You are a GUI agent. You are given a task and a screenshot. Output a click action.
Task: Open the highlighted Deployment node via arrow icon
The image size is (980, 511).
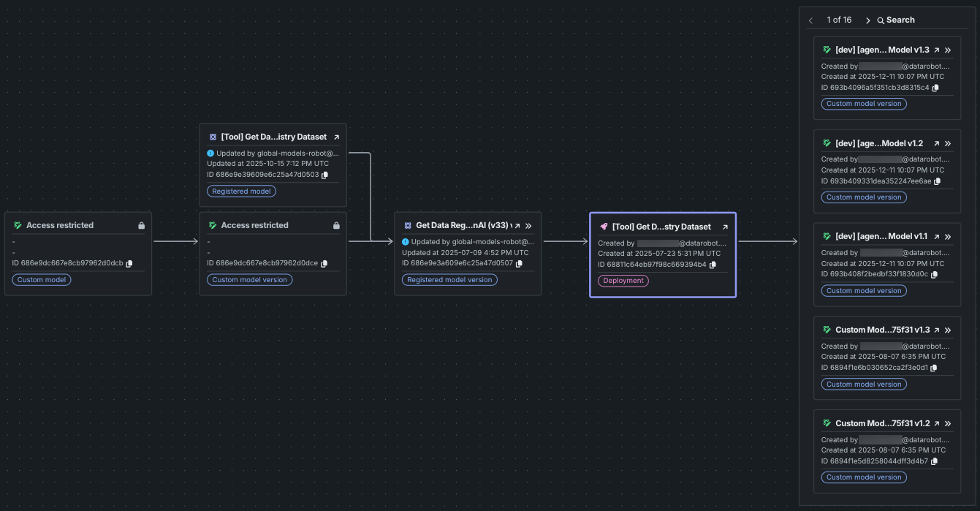(725, 227)
